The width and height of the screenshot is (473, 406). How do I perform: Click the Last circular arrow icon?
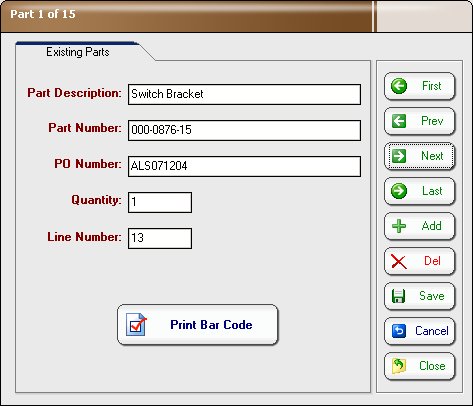399,191
